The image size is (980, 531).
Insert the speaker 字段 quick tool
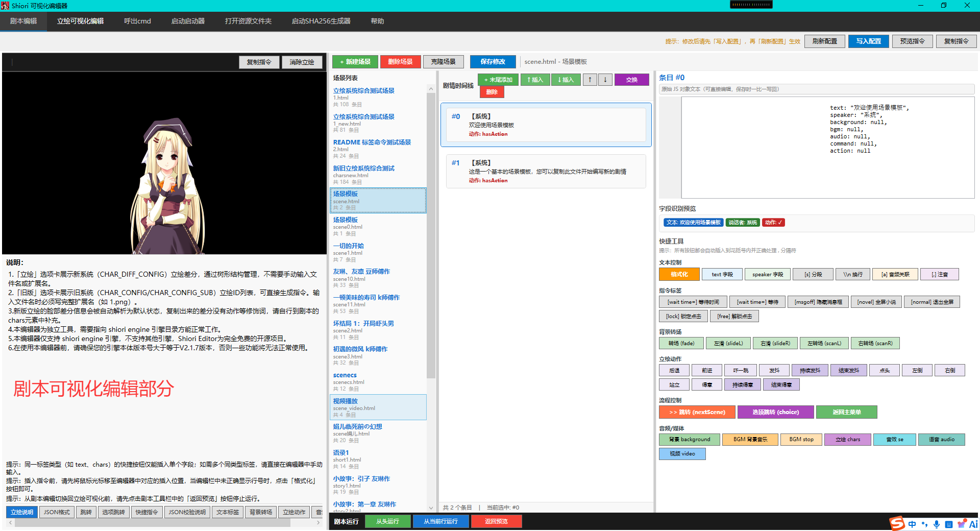click(x=768, y=274)
